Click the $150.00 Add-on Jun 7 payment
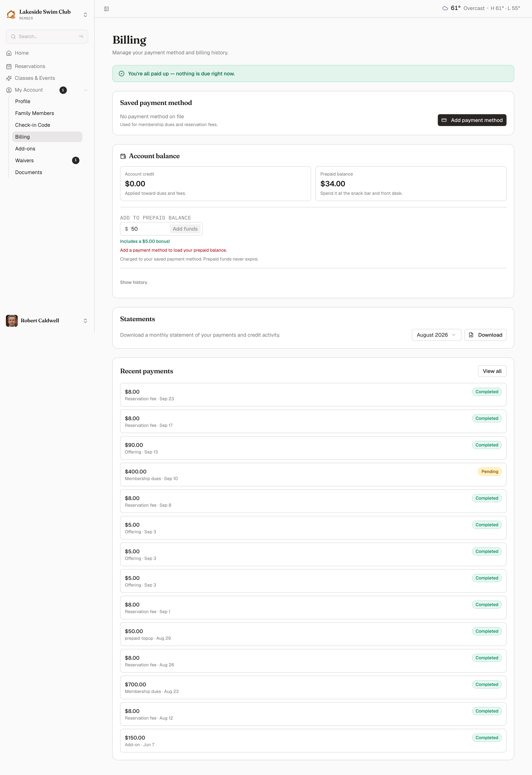The width and height of the screenshot is (532, 775). (x=313, y=741)
